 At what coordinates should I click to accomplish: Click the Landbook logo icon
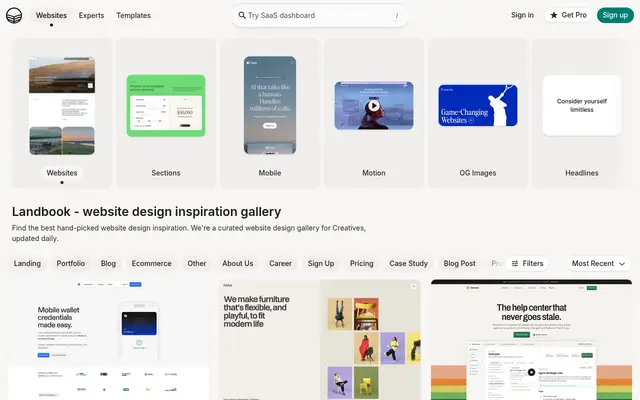pos(14,16)
